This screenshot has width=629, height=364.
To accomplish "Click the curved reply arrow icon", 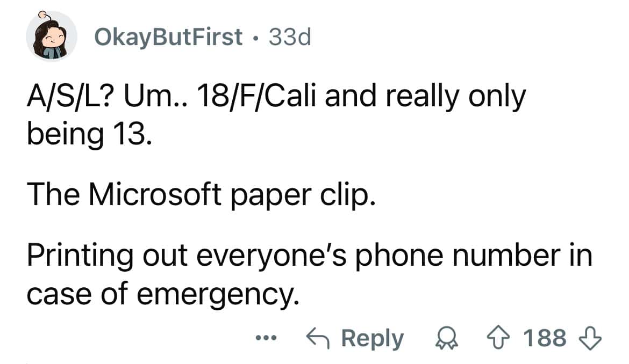I will 318,339.
